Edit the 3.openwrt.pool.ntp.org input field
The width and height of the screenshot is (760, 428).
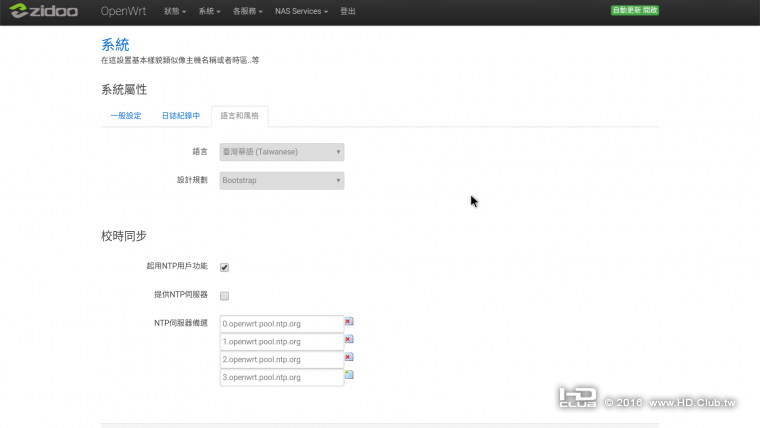[282, 377]
